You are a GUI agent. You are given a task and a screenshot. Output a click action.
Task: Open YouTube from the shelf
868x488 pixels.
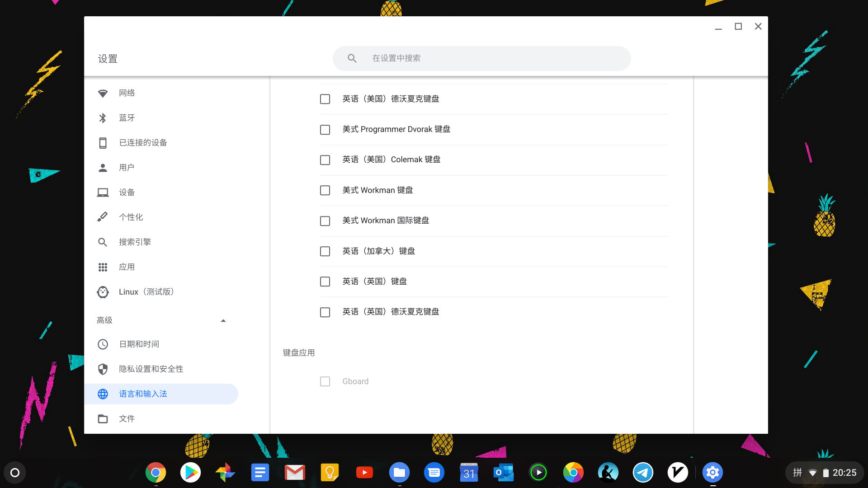pyautogui.click(x=364, y=473)
